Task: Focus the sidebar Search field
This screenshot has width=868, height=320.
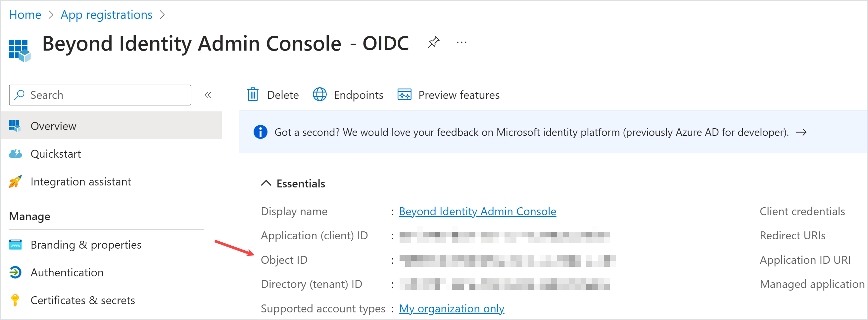Action: click(x=105, y=95)
